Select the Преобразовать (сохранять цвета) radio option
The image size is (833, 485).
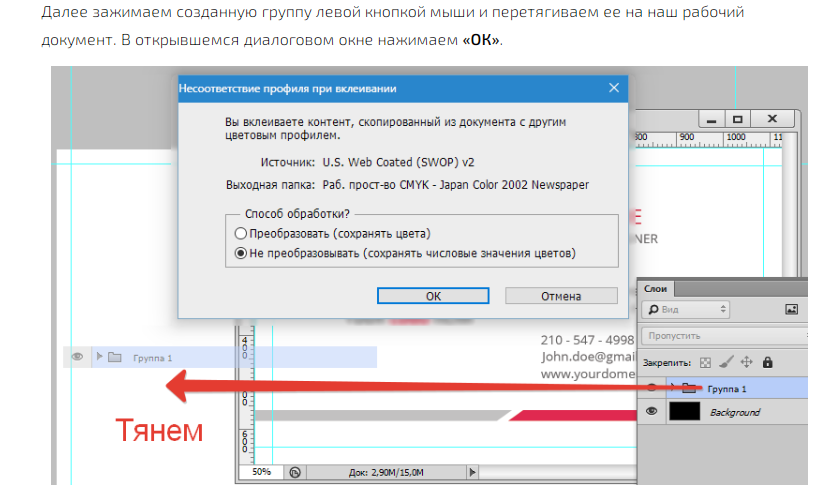coord(240,234)
